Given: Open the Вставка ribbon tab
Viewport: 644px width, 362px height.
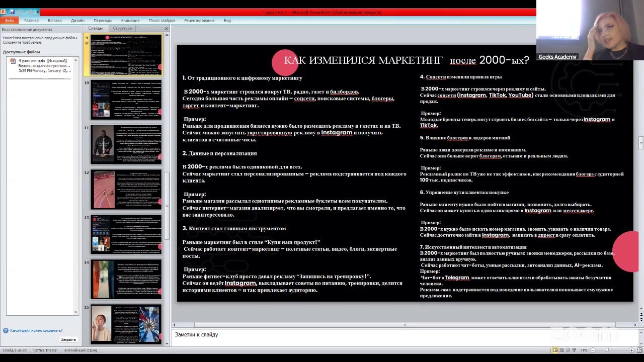Looking at the screenshot, I should click(x=55, y=21).
